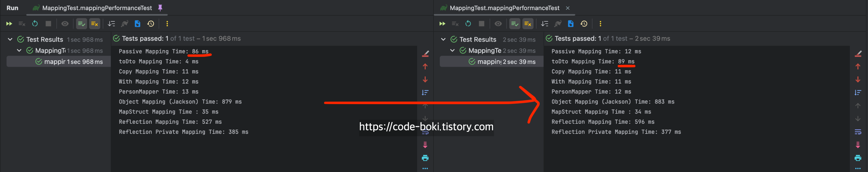Toggle auto-test rerun in right panel
This screenshot has height=172, width=868.
[x=468, y=24]
